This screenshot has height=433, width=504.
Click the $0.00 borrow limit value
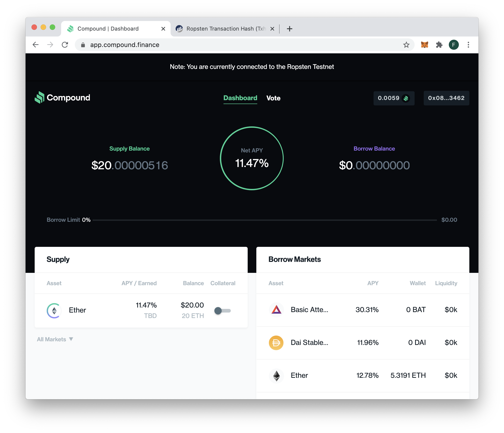(449, 220)
